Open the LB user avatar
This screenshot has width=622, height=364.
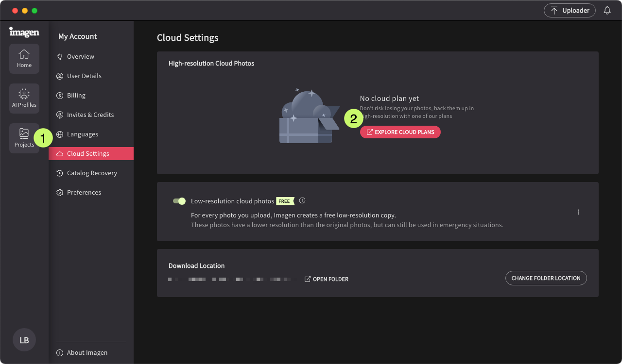[x=24, y=340]
